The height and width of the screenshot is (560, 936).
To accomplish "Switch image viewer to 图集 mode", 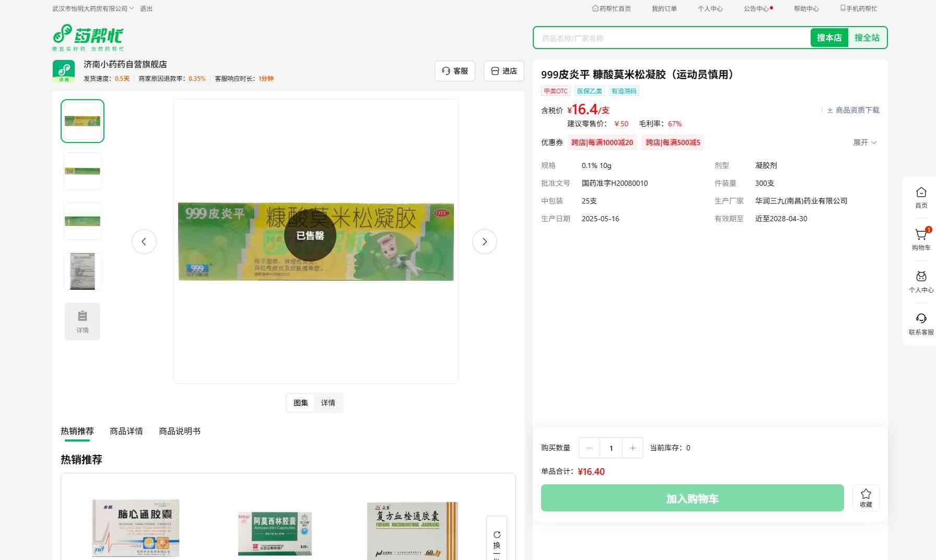I will pos(301,403).
